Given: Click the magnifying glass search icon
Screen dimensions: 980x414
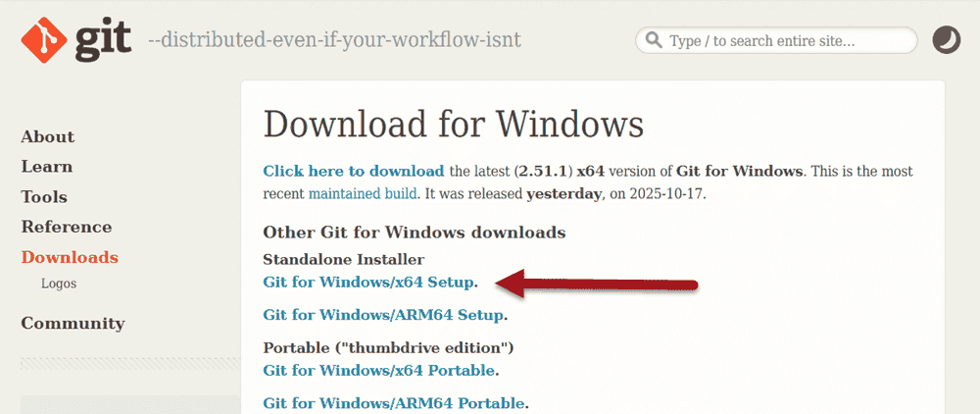Looking at the screenshot, I should point(654,41).
